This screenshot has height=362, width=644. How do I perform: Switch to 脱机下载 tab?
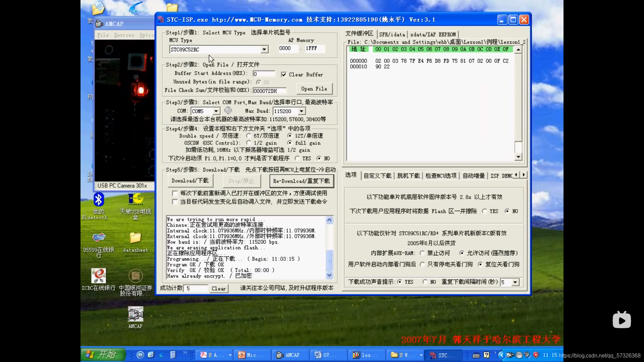[408, 176]
